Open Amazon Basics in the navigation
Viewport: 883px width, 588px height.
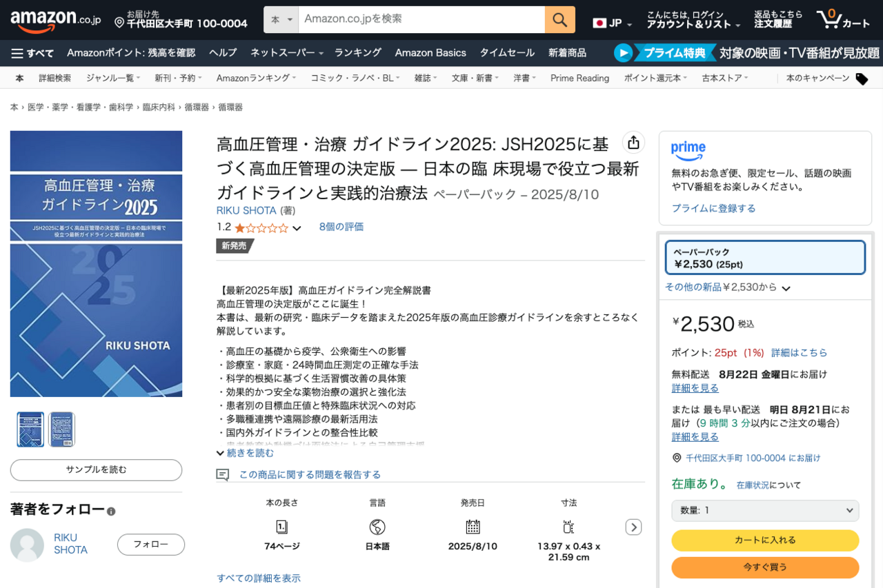[430, 53]
